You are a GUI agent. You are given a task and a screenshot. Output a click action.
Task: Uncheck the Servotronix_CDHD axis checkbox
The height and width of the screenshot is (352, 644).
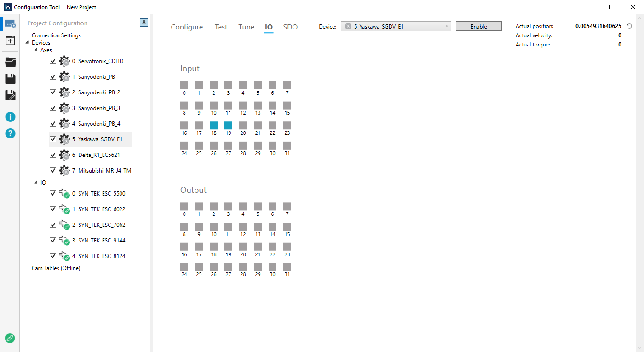(53, 61)
